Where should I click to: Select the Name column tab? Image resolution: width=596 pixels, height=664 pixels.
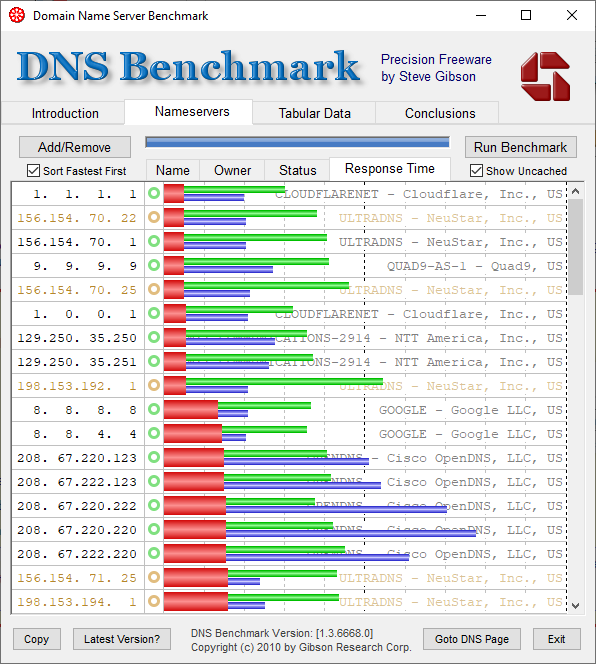coord(172,170)
